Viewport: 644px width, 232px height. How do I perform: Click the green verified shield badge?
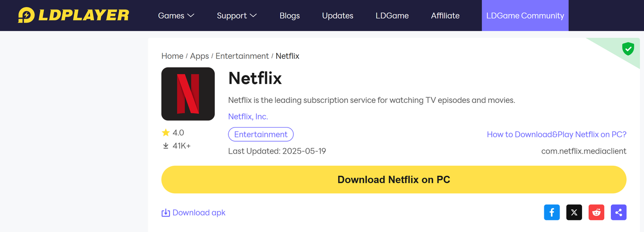(x=627, y=49)
